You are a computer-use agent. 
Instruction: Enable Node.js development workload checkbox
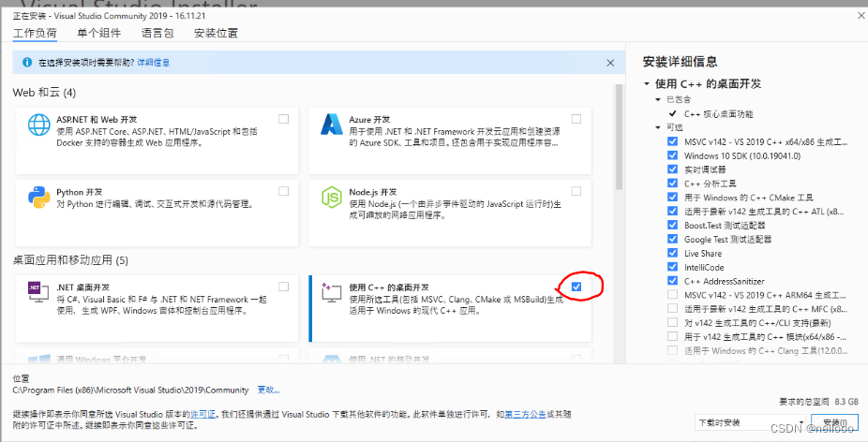576,191
